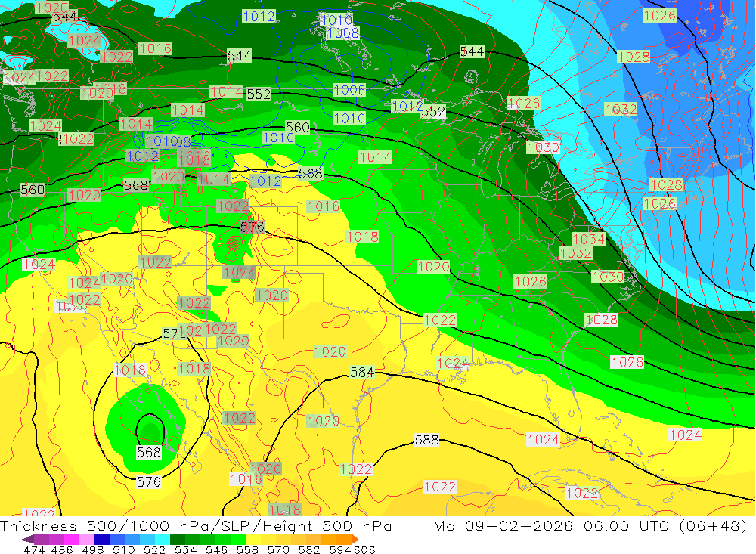Click the right orange arrow tip of legend
Screen dimensions: 756x554
355,539
